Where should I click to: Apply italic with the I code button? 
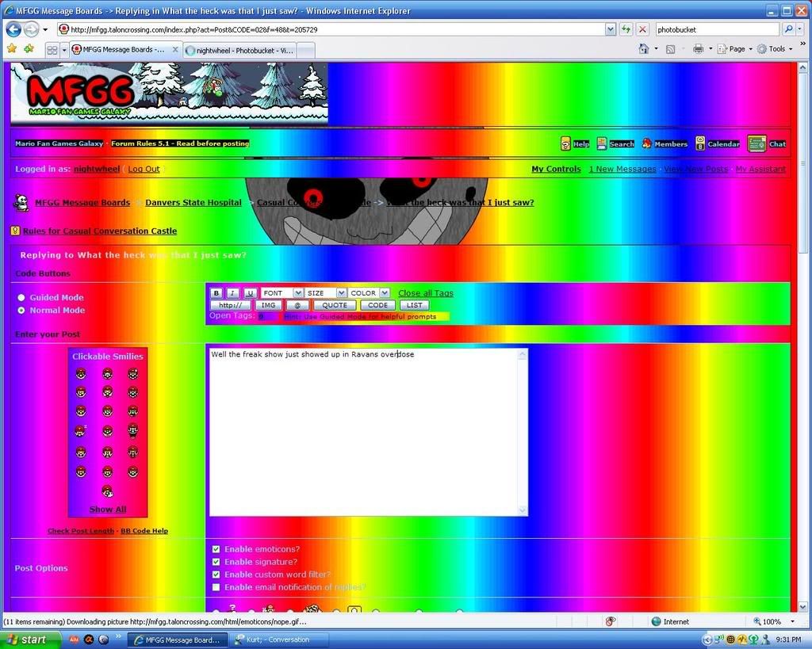(x=232, y=292)
